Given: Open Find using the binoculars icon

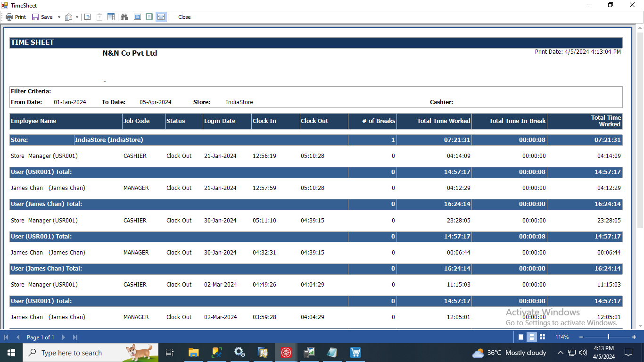Looking at the screenshot, I should (124, 17).
